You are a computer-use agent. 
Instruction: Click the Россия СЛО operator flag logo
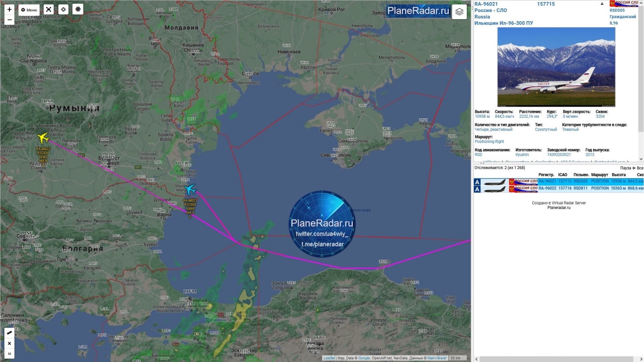[624, 4]
